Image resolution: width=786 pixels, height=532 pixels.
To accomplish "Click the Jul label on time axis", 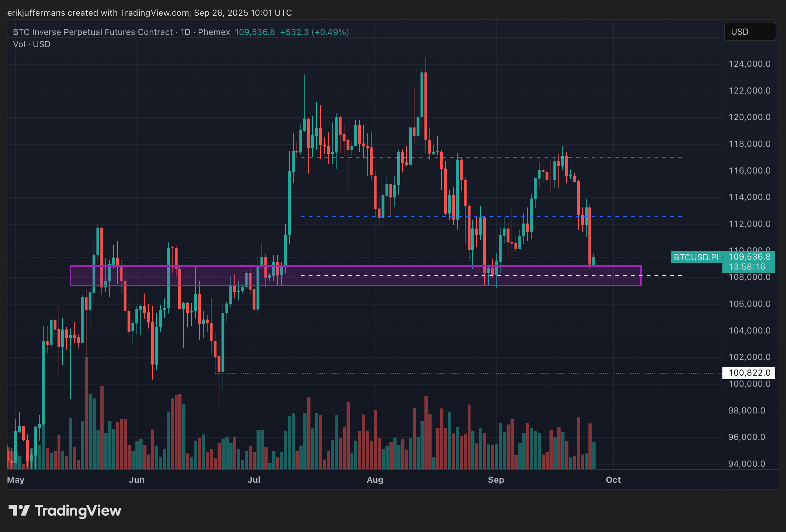I will tap(254, 480).
